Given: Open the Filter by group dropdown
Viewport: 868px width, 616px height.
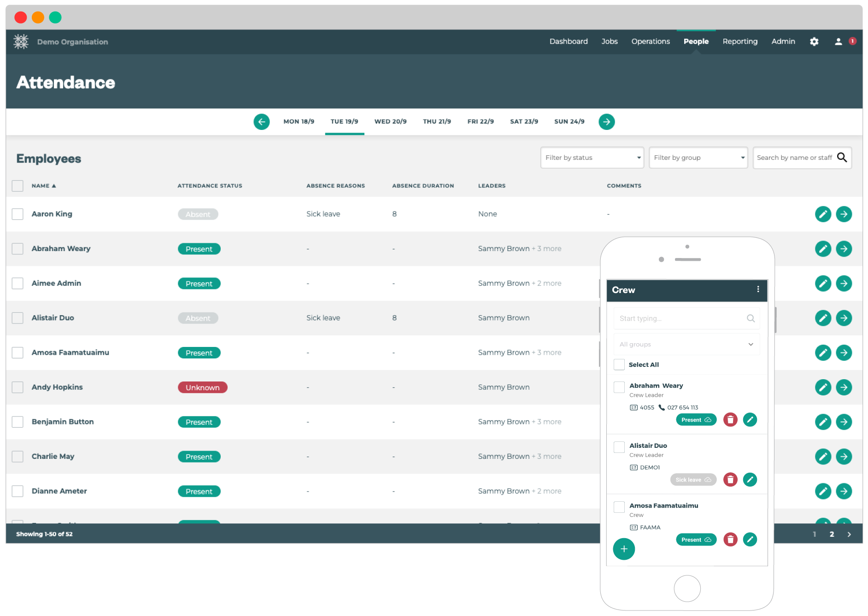Looking at the screenshot, I should point(698,158).
